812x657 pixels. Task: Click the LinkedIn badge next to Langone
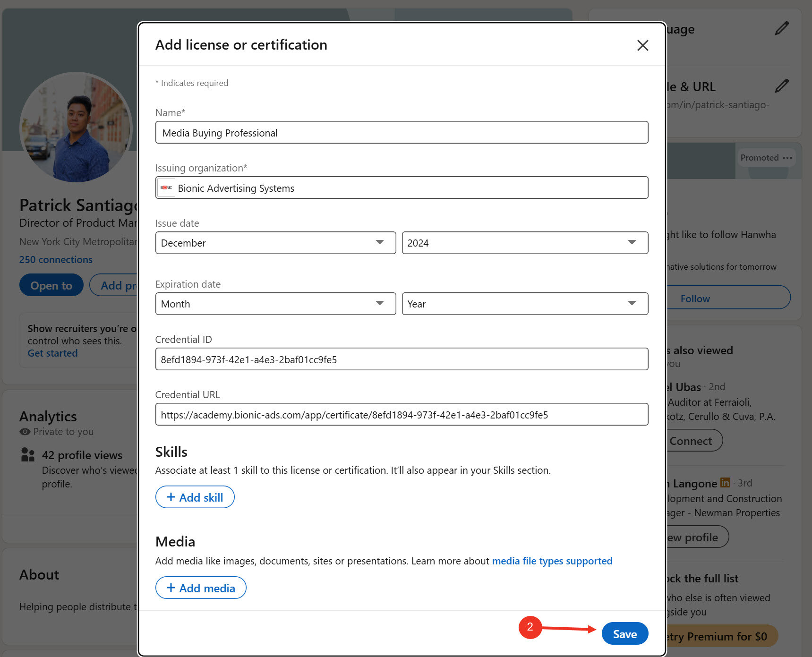(x=725, y=483)
